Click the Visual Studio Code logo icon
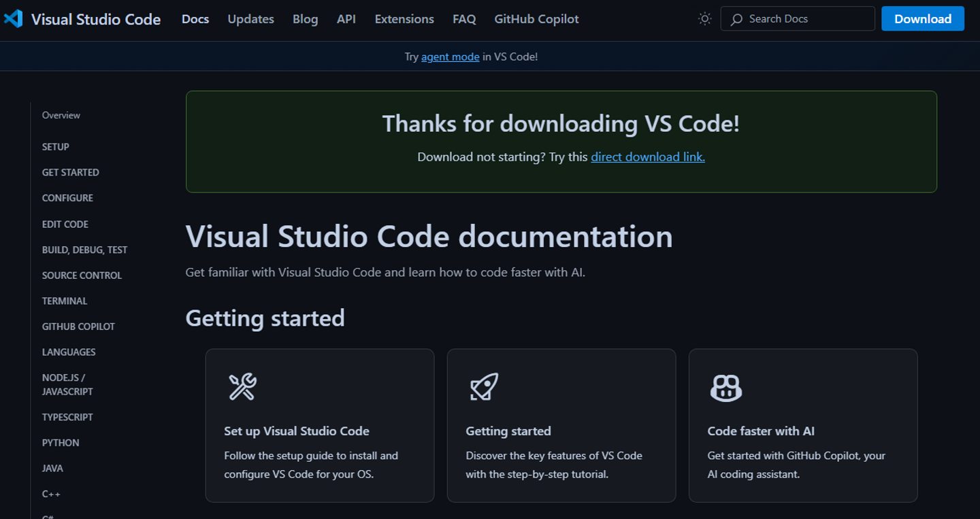Screen dimensions: 980x519 point(14,19)
